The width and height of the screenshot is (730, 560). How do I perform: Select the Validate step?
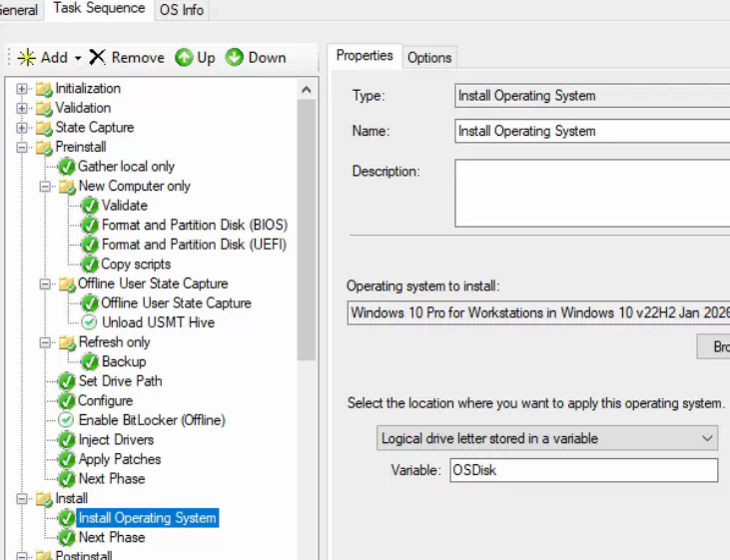(124, 206)
